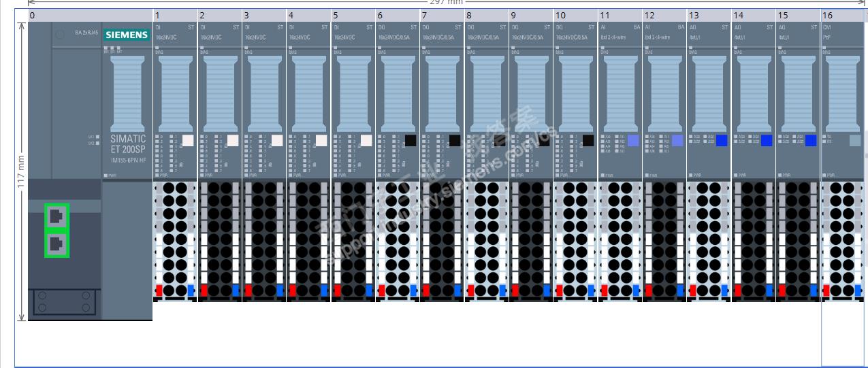The image size is (868, 368).
Task: Click the dark base unit under slot 7
Action: click(x=442, y=240)
